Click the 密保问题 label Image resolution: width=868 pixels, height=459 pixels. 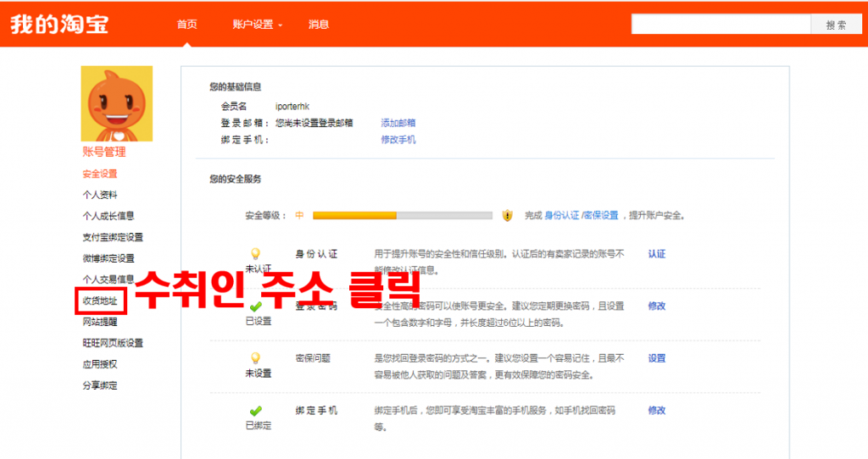click(313, 358)
